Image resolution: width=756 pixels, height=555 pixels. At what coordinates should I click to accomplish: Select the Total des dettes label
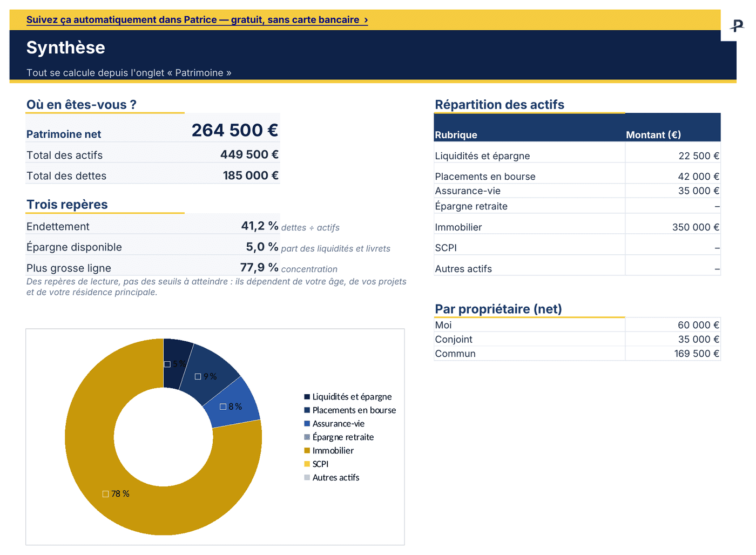(66, 176)
